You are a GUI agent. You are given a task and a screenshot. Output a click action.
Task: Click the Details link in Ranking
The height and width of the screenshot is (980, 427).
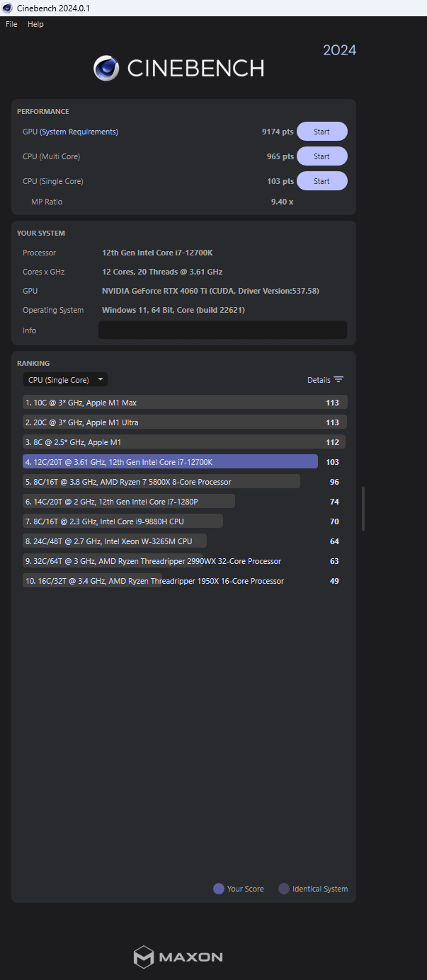tap(319, 380)
